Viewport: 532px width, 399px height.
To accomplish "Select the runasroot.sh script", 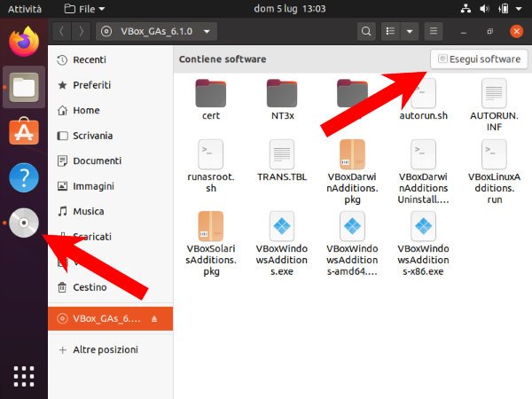I will [211, 167].
